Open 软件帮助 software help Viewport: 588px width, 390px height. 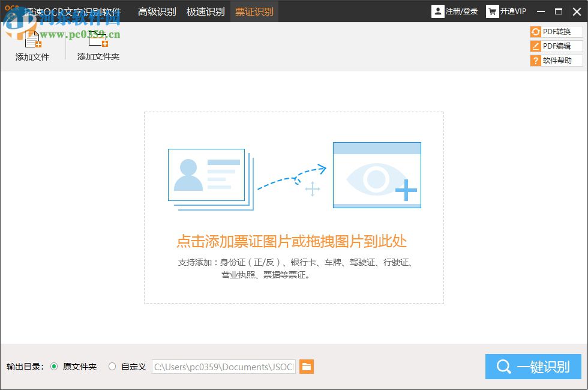tap(556, 60)
